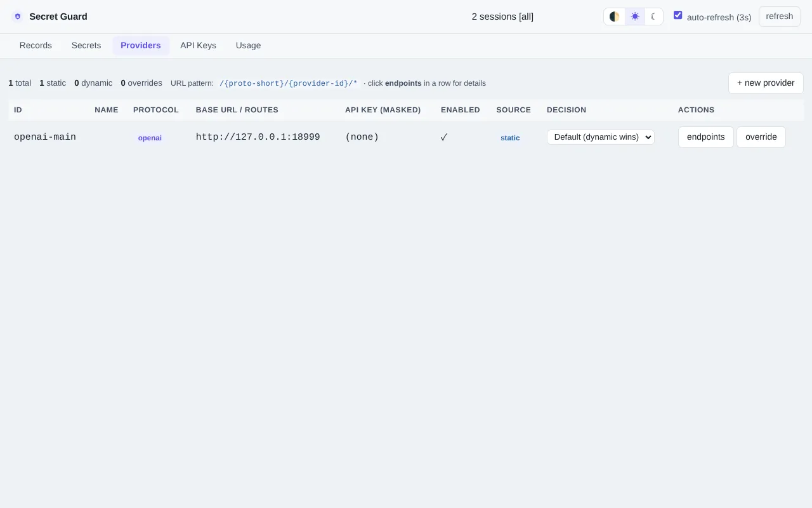Viewport: 812px width, 508px height.
Task: Click the refresh button
Action: [x=780, y=17]
